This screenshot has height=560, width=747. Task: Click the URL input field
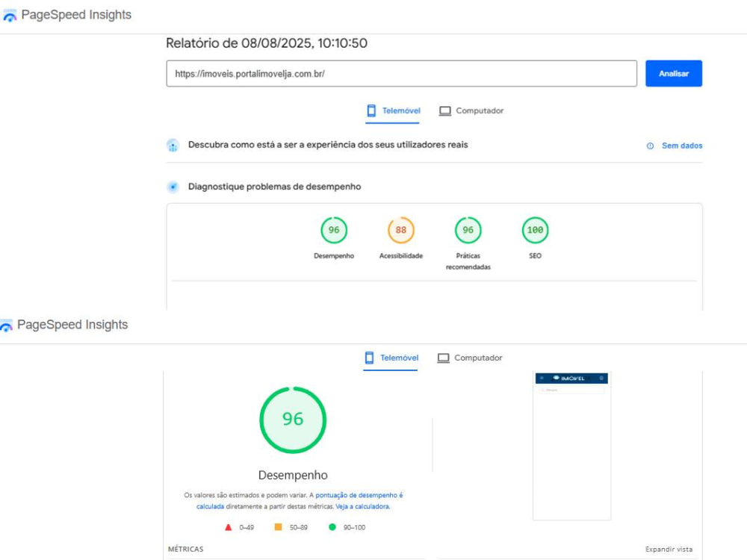click(x=401, y=73)
